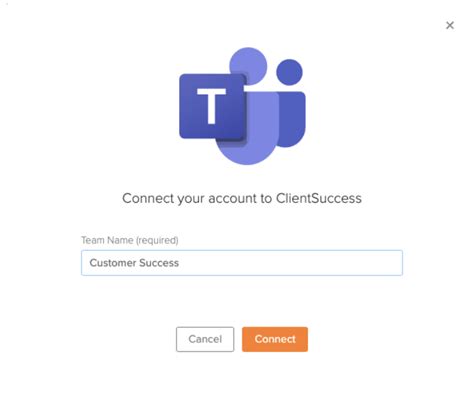Select the orange Connect button
474x400 pixels.
point(275,339)
